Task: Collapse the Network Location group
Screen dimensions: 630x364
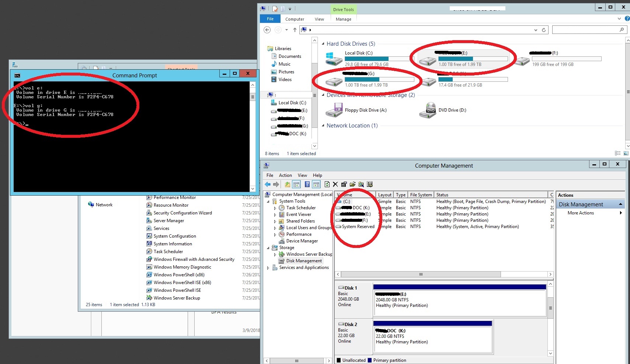Action: coord(323,126)
